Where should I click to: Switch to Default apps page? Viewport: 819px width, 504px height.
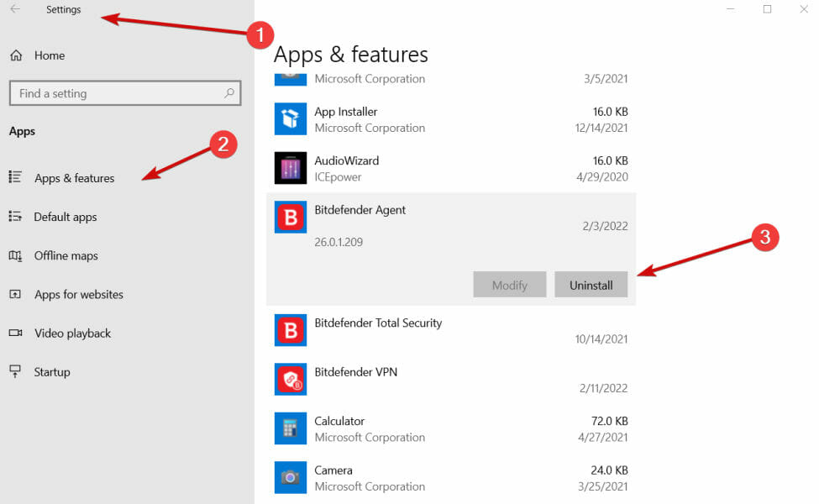pyautogui.click(x=66, y=217)
